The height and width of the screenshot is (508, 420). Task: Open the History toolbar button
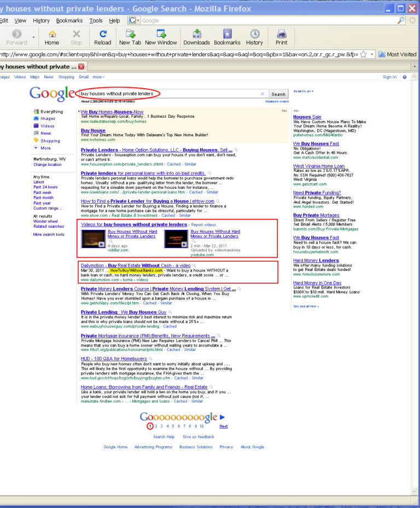coord(254,37)
